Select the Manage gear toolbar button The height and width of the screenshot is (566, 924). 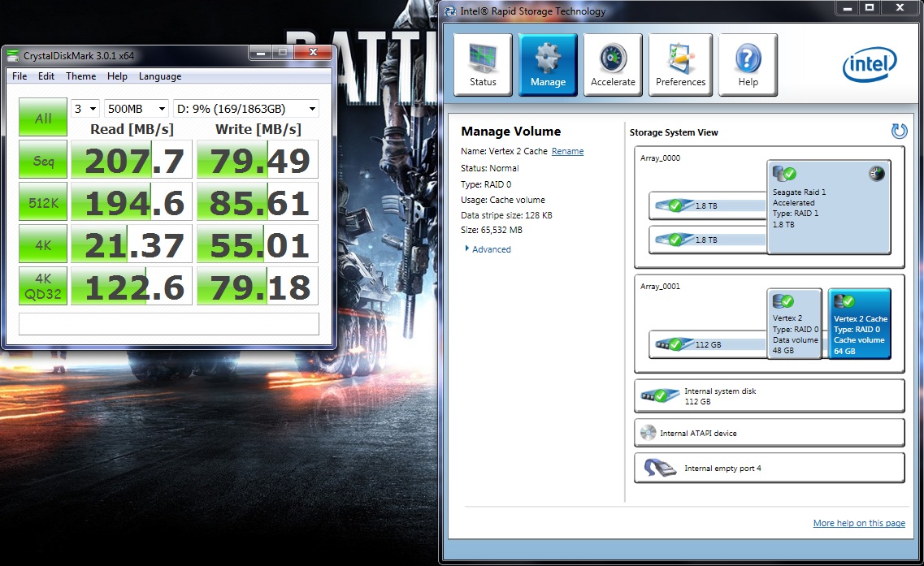pyautogui.click(x=548, y=65)
